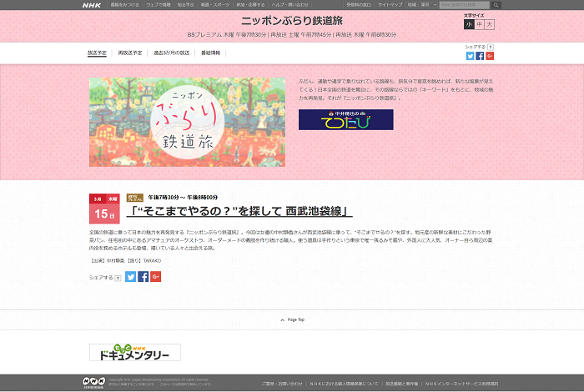584x392 pixels.
Task: Click the NHK search input field
Action: click(465, 5)
